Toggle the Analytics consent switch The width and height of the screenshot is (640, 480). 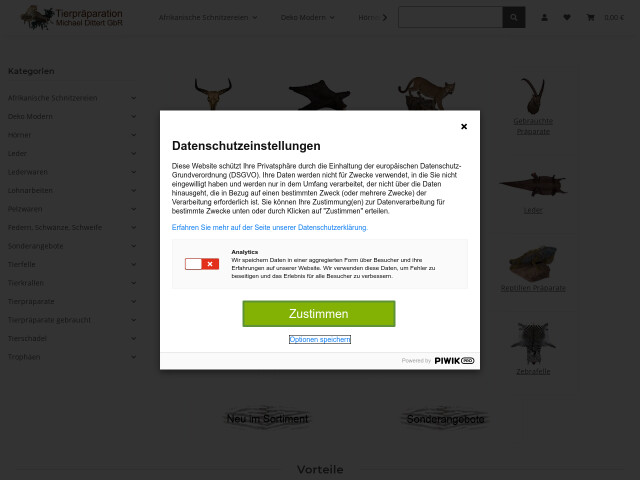pos(202,264)
